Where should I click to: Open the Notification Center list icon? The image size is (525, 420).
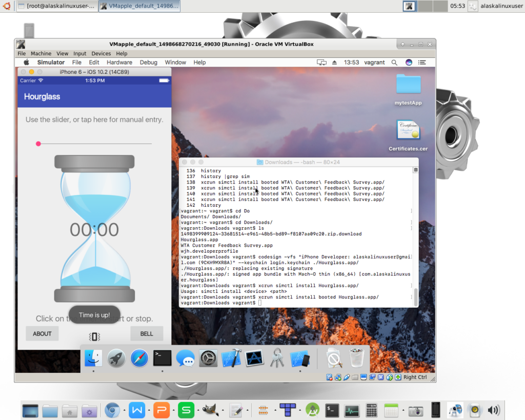422,63
